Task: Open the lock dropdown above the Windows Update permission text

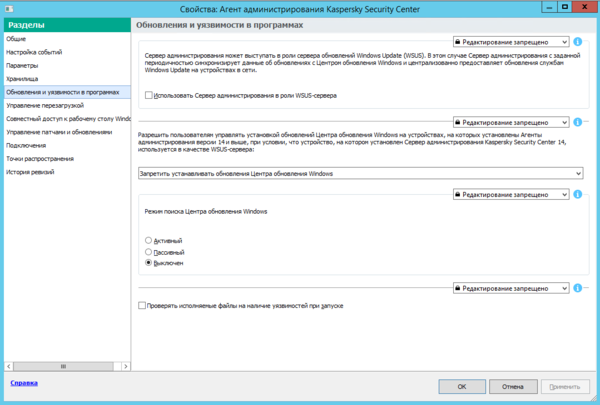Action: point(511,122)
